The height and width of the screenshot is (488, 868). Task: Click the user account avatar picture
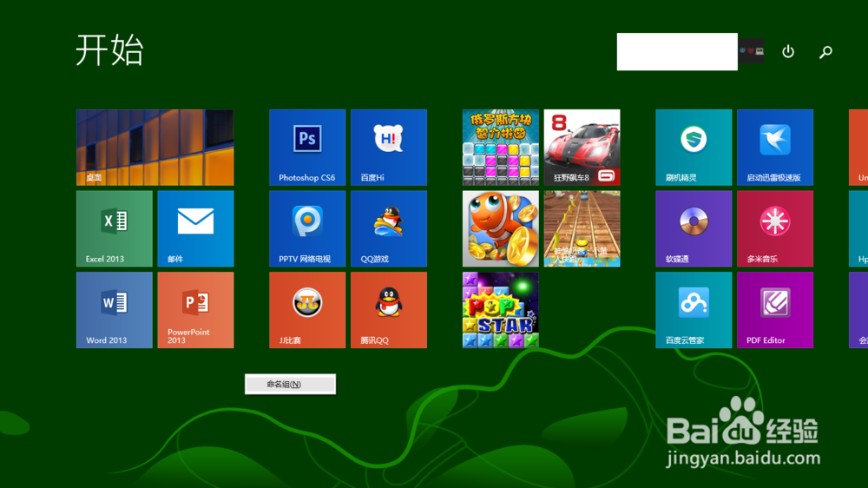pyautogui.click(x=751, y=51)
